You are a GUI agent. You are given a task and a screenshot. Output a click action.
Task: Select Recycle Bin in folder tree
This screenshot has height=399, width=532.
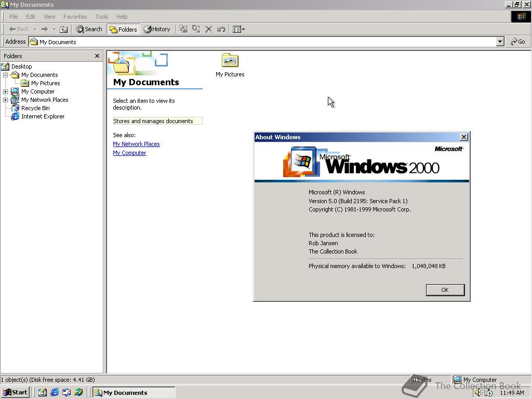(35, 108)
